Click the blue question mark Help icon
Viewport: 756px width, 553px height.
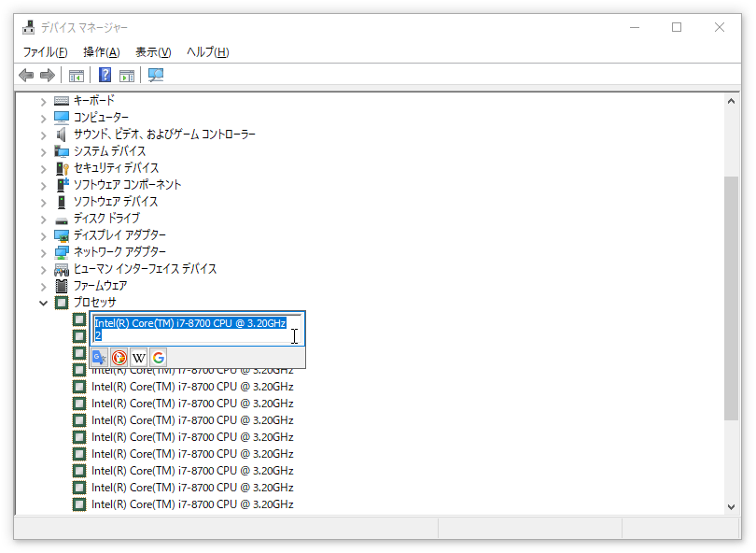(x=105, y=75)
